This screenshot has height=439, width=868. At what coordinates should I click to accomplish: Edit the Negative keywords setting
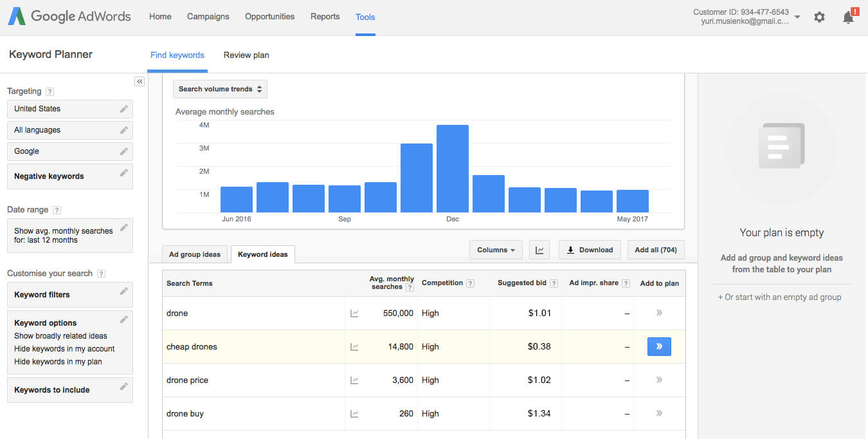123,173
